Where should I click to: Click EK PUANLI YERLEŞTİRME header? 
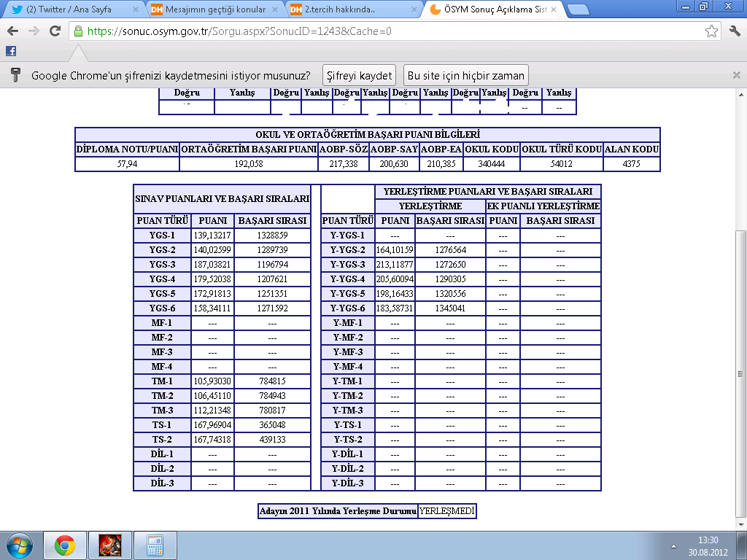tap(543, 206)
